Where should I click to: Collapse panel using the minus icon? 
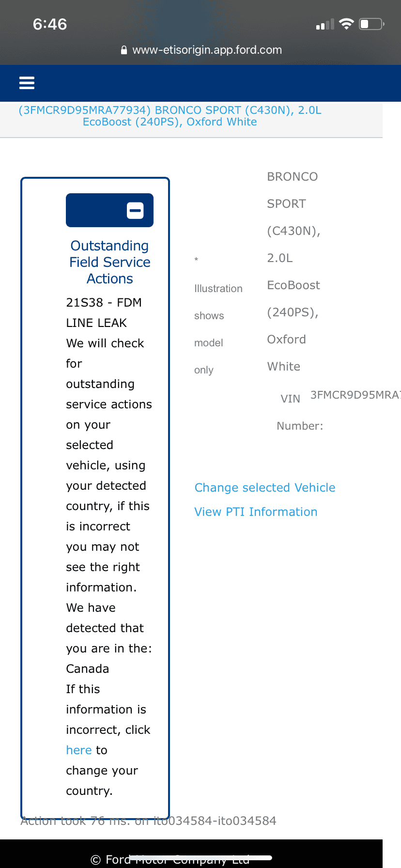[x=135, y=210]
